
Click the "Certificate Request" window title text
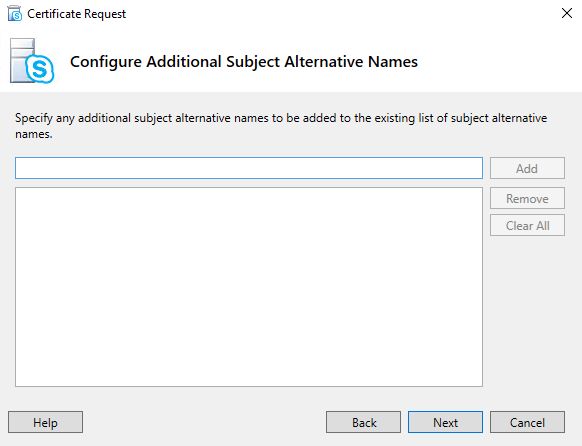pos(76,14)
